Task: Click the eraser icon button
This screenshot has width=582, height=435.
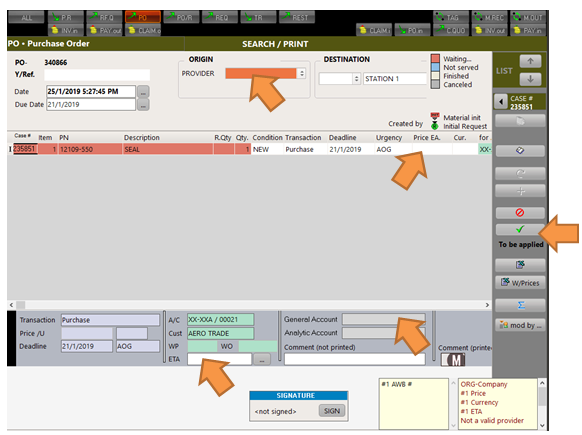Action: pyautogui.click(x=520, y=150)
